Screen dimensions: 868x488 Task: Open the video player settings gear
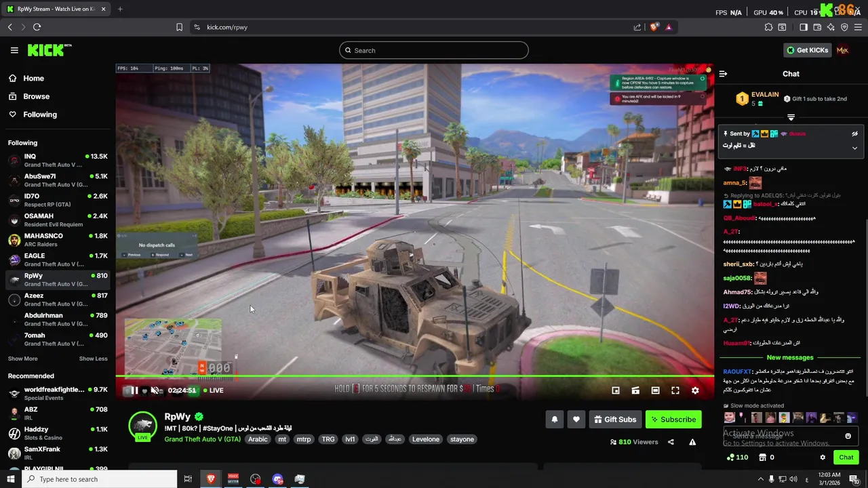coord(695,390)
